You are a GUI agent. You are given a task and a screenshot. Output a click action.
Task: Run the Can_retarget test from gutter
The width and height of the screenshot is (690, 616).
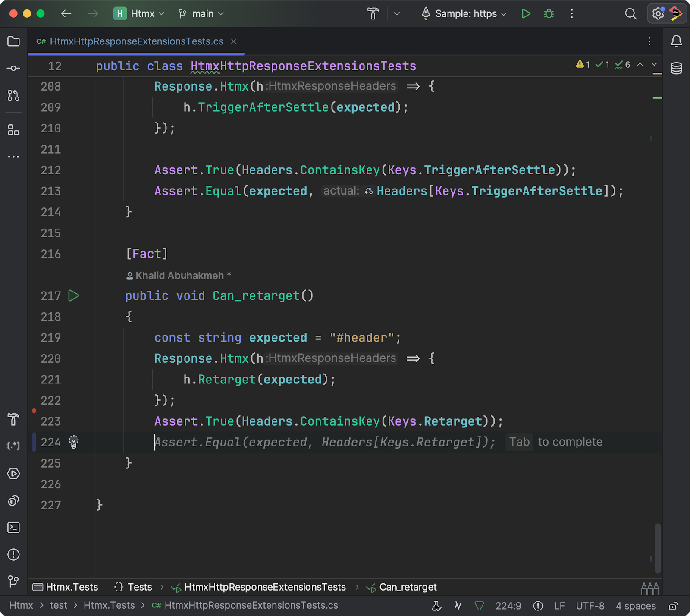click(74, 296)
